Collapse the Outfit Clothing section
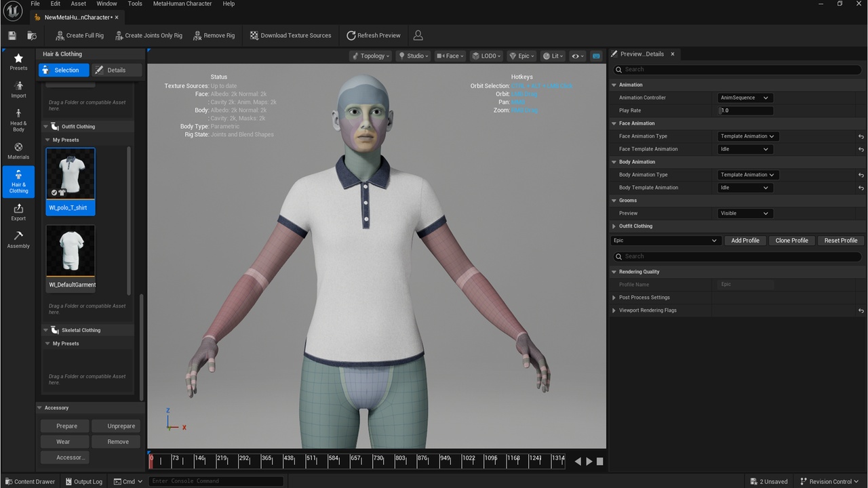The image size is (868, 488). (46, 127)
